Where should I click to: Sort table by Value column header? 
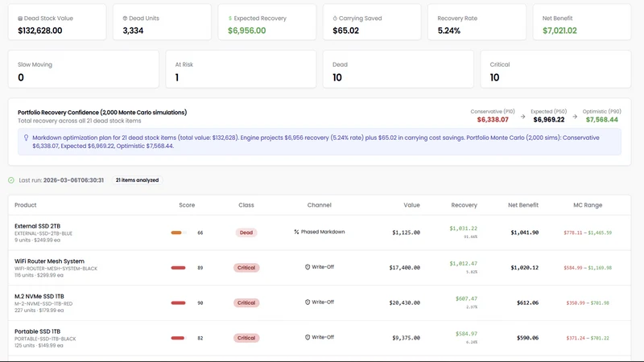click(411, 205)
